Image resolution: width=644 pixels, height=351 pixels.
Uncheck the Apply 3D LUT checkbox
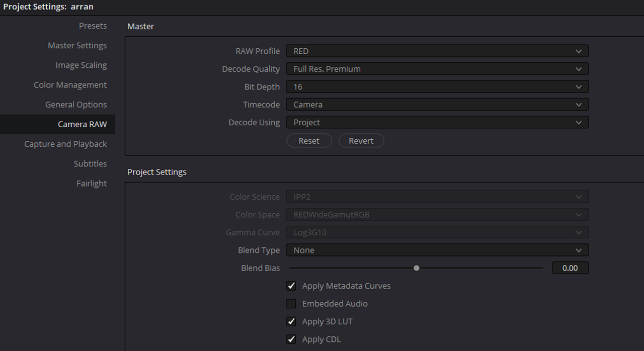point(291,321)
